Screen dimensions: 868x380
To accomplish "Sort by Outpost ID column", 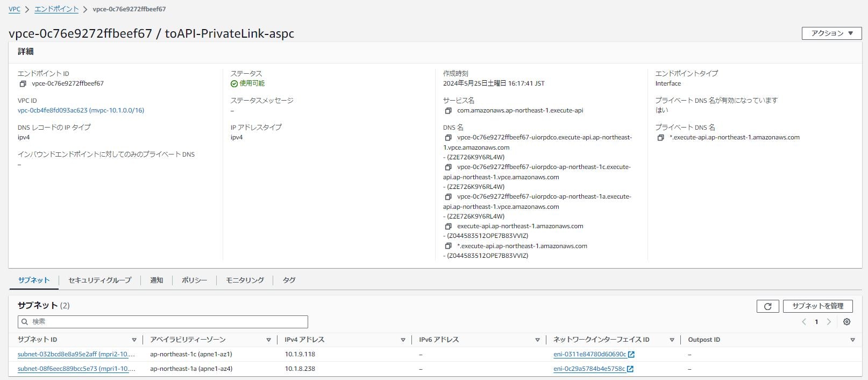I will (x=852, y=340).
